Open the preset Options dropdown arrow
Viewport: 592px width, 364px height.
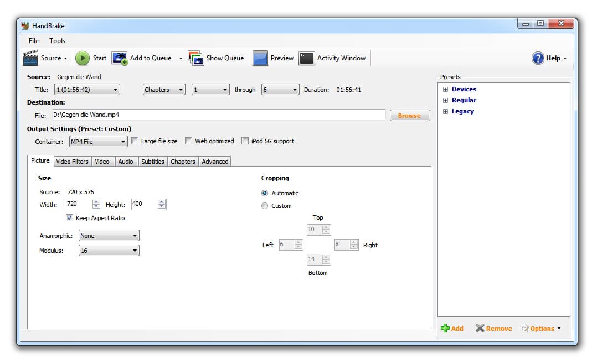pyautogui.click(x=559, y=329)
